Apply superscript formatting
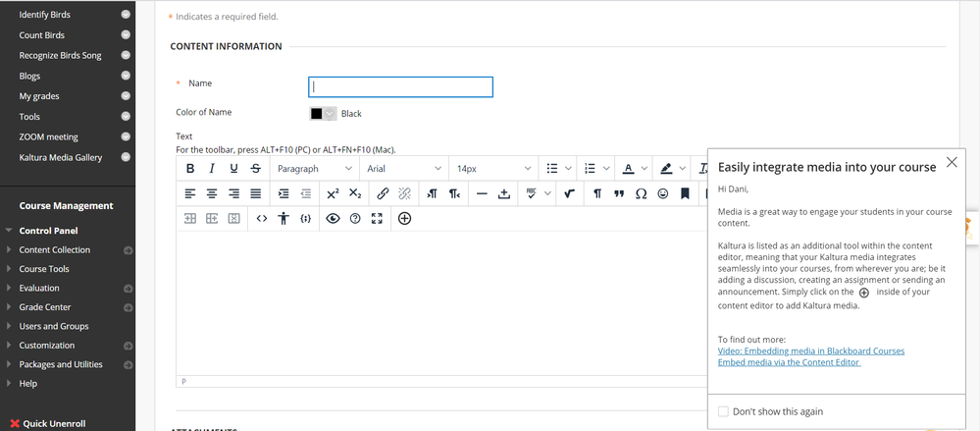980x431 pixels. click(334, 194)
